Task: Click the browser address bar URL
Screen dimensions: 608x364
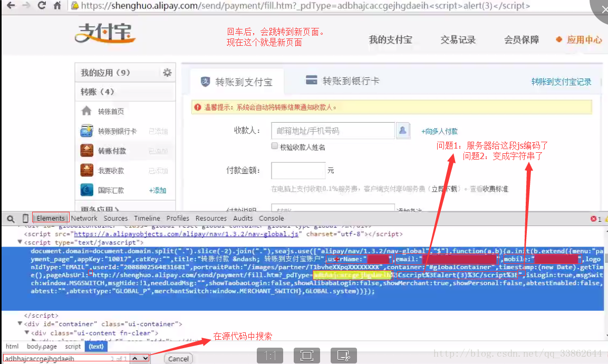Action: [x=305, y=5]
